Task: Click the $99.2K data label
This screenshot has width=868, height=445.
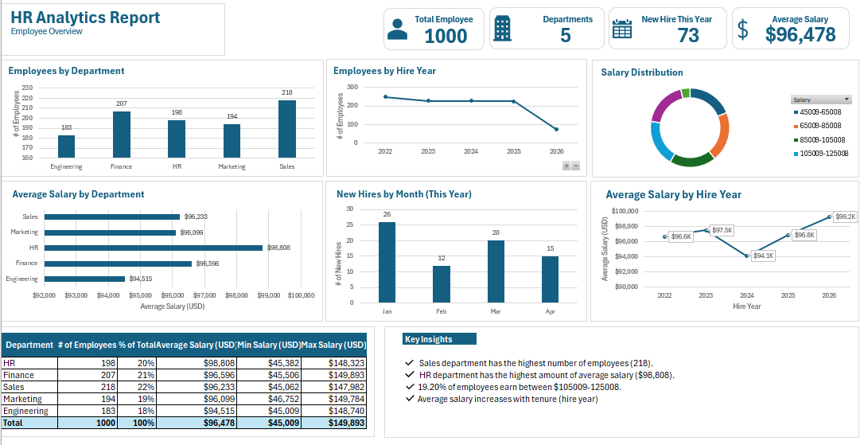Action: [845, 217]
